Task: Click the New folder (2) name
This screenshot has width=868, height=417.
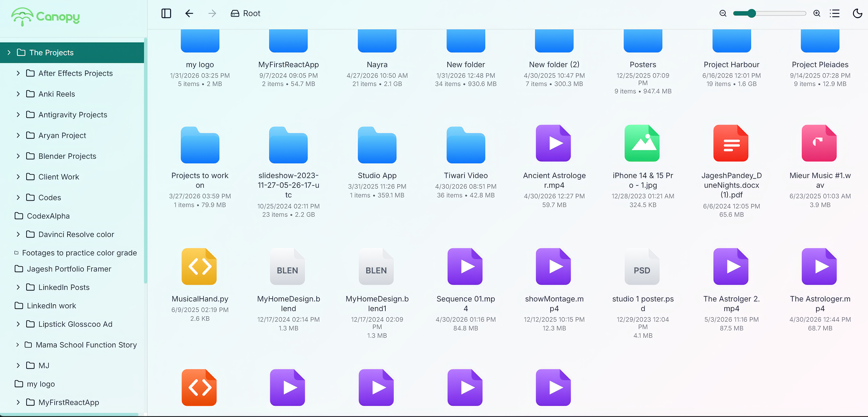Action: pos(554,64)
